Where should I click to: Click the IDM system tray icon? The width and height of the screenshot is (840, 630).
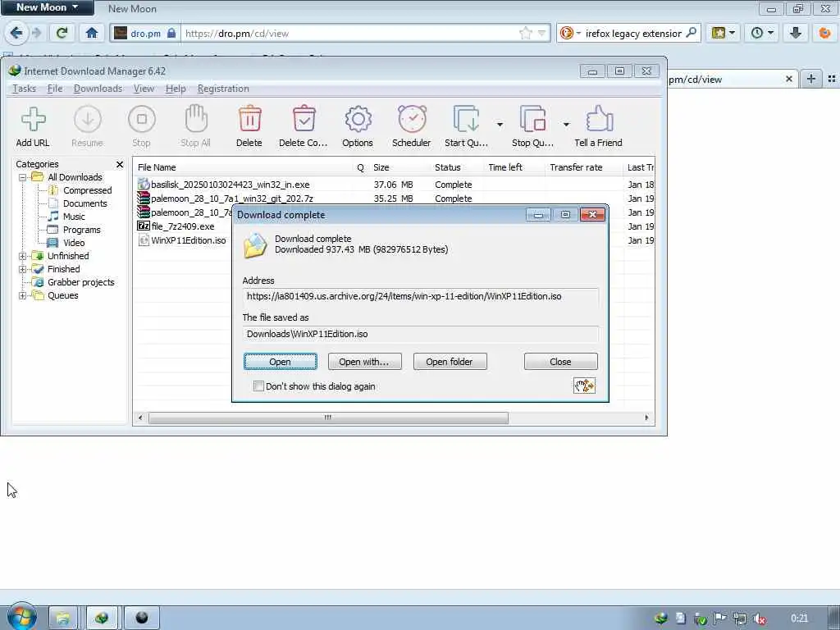661,619
